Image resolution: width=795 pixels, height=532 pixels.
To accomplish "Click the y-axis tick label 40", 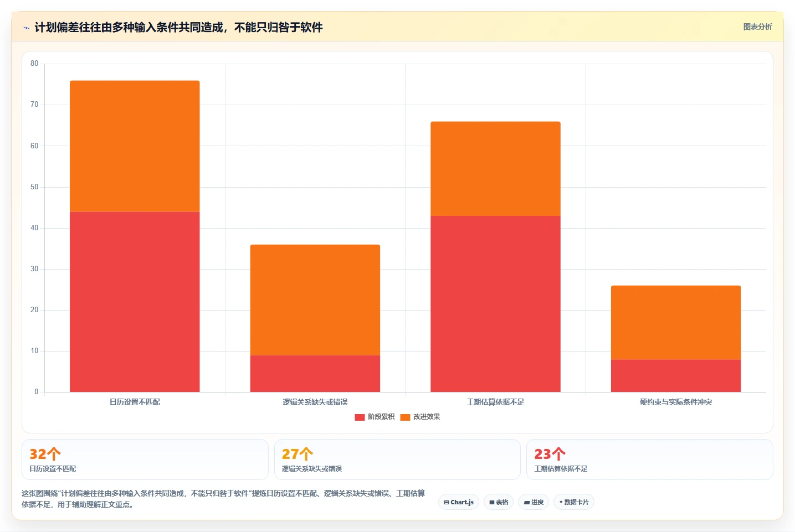I will (x=34, y=228).
